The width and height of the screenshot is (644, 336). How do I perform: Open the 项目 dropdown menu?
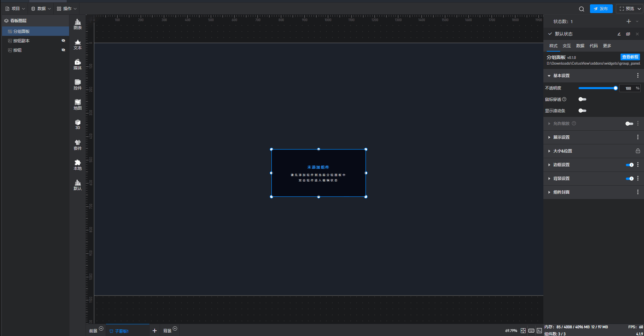click(15, 9)
